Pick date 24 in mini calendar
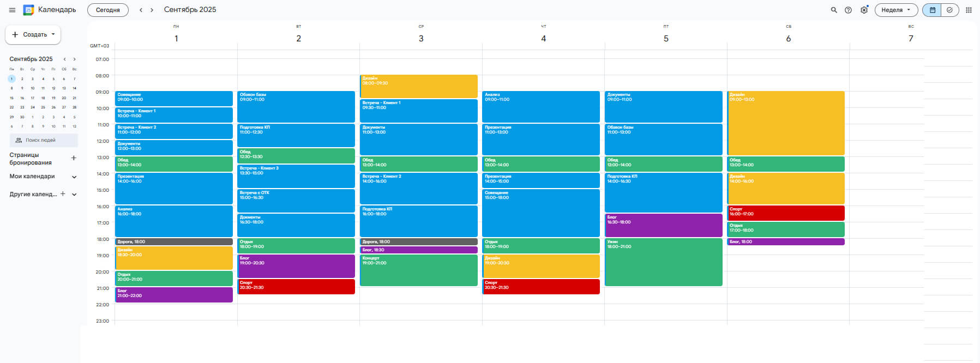Viewport: 980px width, 363px height. coord(33,107)
